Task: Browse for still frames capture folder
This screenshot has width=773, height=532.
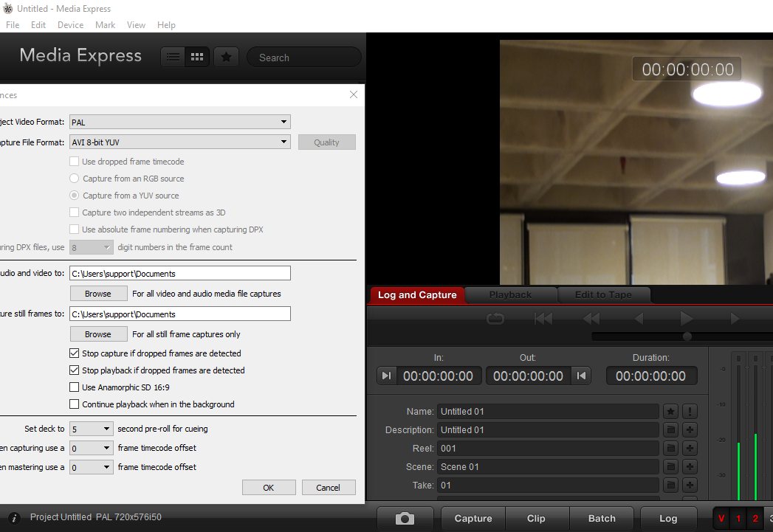Action: [99, 334]
